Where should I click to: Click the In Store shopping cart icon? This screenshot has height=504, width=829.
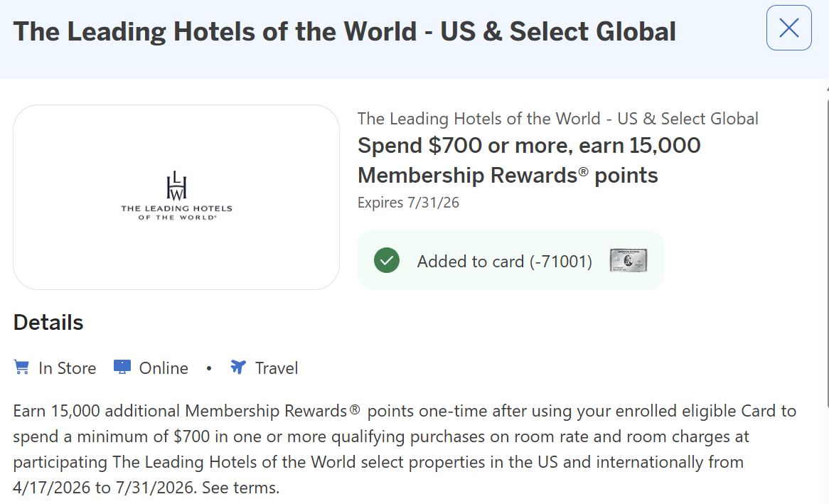pos(21,368)
